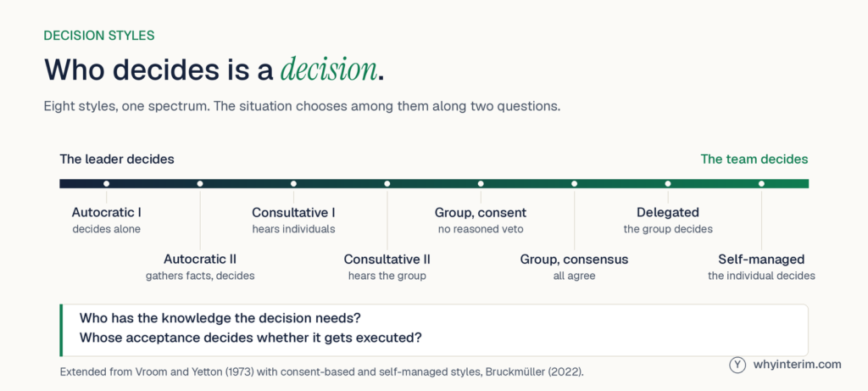Click "The team decides" green heading
868x391 pixels.
(x=754, y=159)
